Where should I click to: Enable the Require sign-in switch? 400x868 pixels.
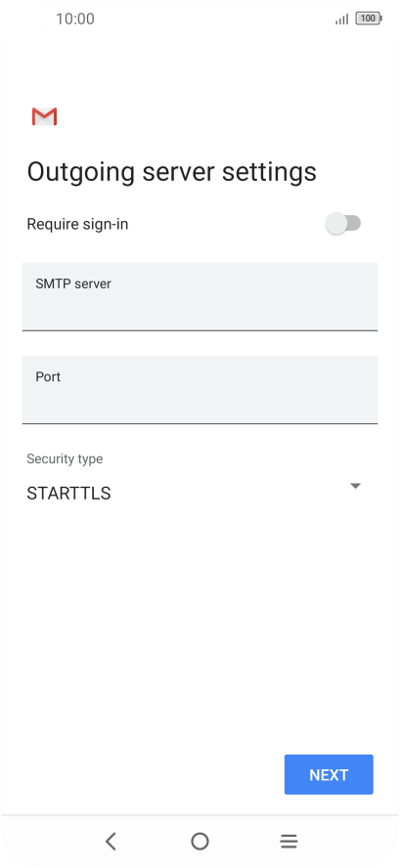(343, 224)
